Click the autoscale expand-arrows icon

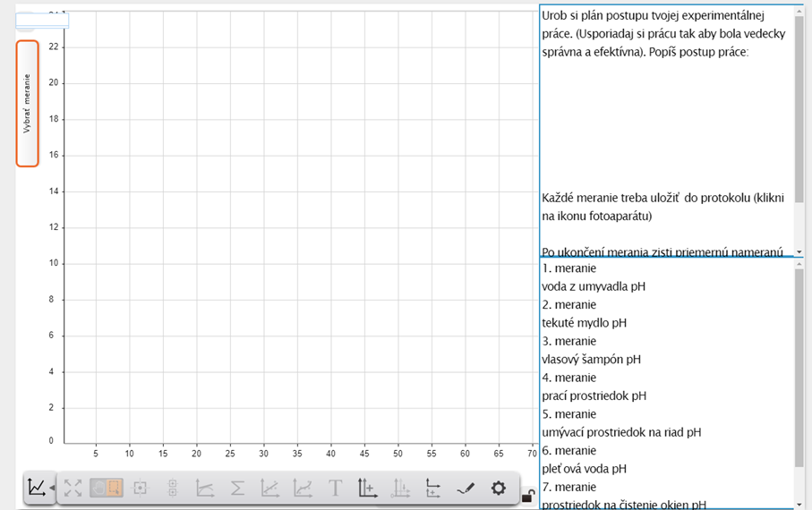click(73, 489)
